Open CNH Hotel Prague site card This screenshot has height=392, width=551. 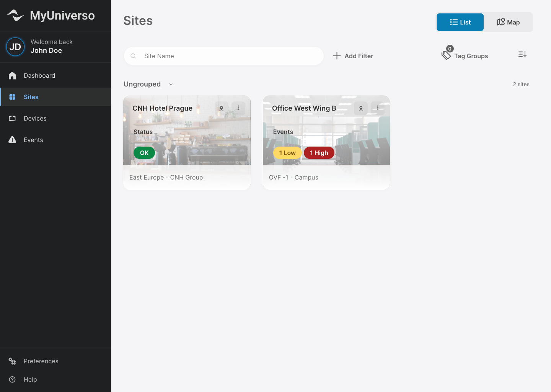click(x=187, y=142)
